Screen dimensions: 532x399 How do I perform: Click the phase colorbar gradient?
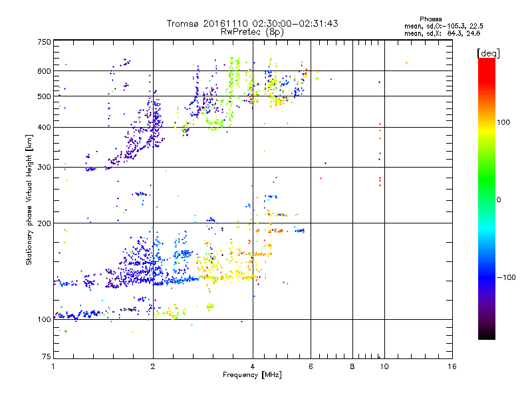pyautogui.click(x=487, y=198)
